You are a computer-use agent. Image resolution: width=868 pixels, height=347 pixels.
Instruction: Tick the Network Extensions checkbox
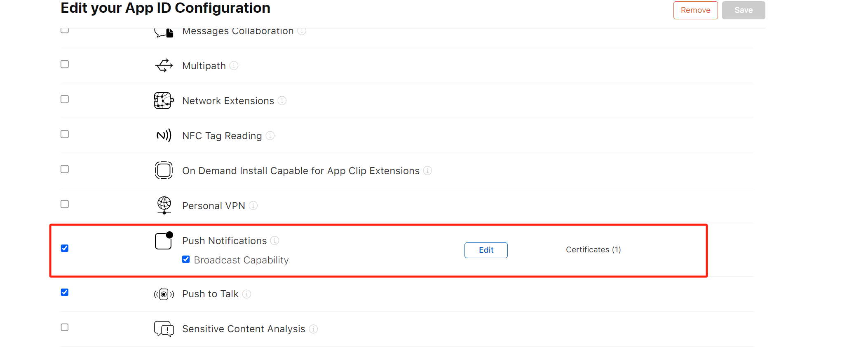pyautogui.click(x=65, y=99)
